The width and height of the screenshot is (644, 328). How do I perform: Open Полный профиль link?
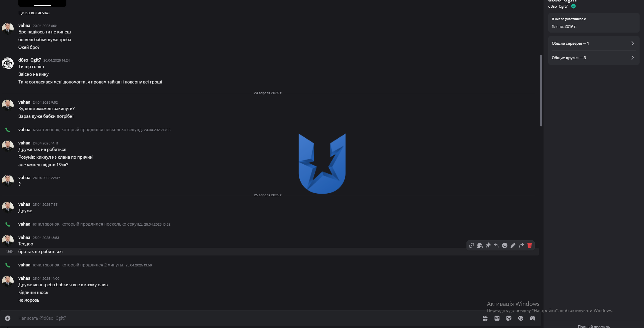(594, 326)
